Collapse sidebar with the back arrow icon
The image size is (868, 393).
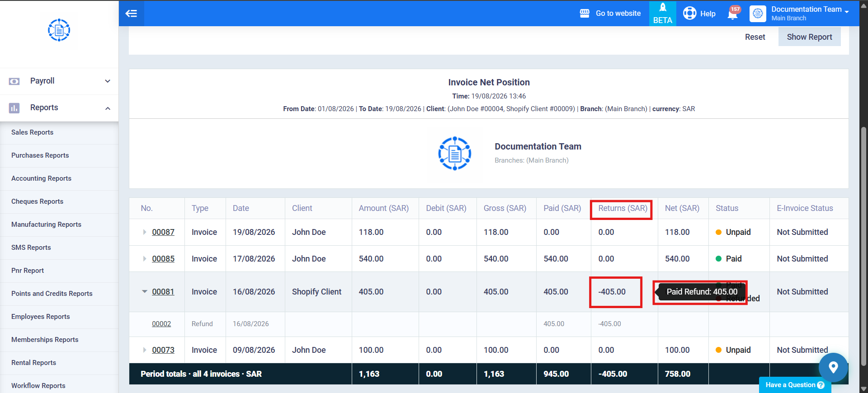[x=131, y=13]
